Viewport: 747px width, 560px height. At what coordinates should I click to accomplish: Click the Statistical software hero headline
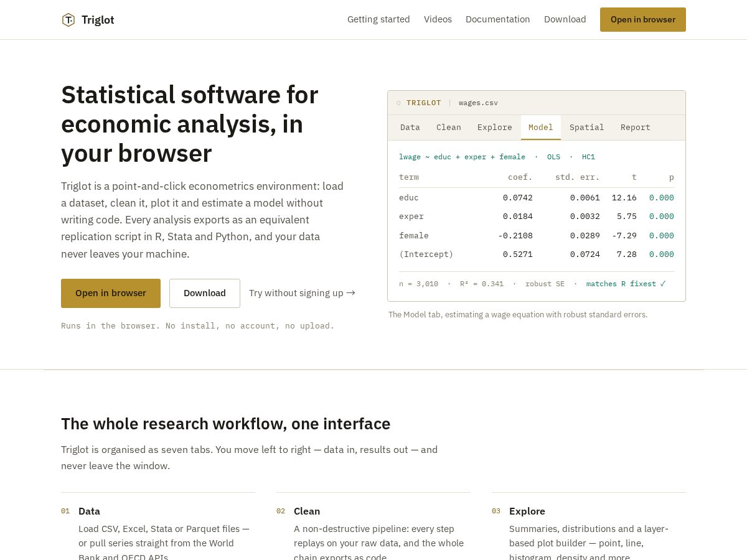tap(190, 124)
